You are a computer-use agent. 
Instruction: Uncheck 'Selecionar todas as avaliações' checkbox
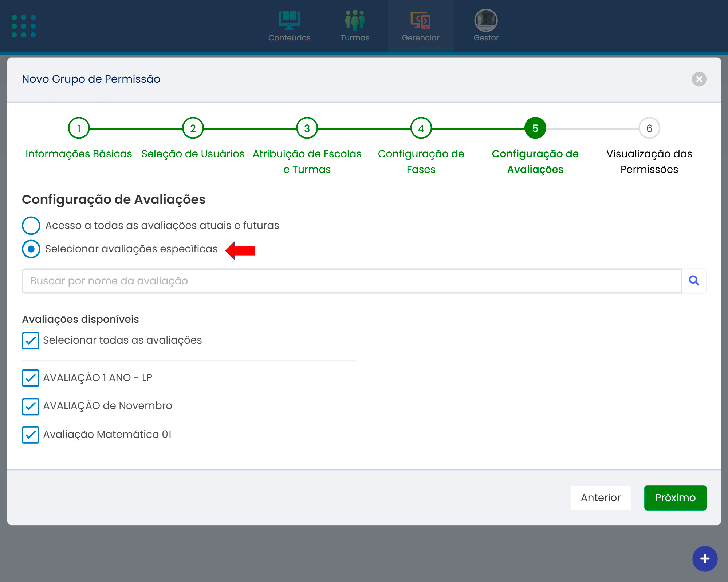pyautogui.click(x=31, y=340)
